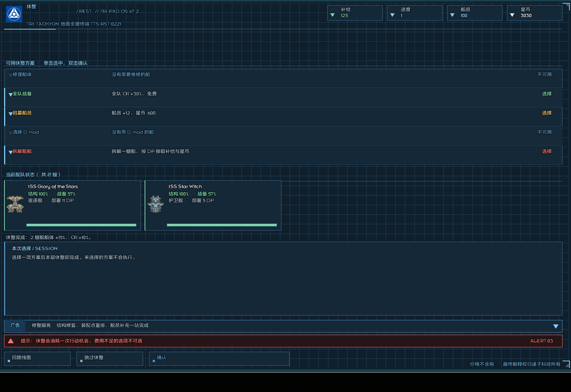The height and width of the screenshot is (392, 571).
Task: Expand the 招募船员 row triangle
Action: (x=10, y=114)
